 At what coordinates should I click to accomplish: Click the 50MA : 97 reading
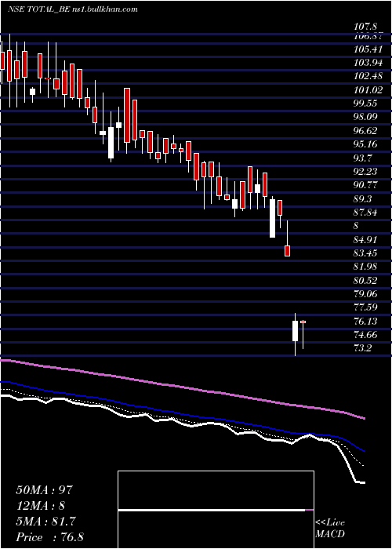point(45,489)
